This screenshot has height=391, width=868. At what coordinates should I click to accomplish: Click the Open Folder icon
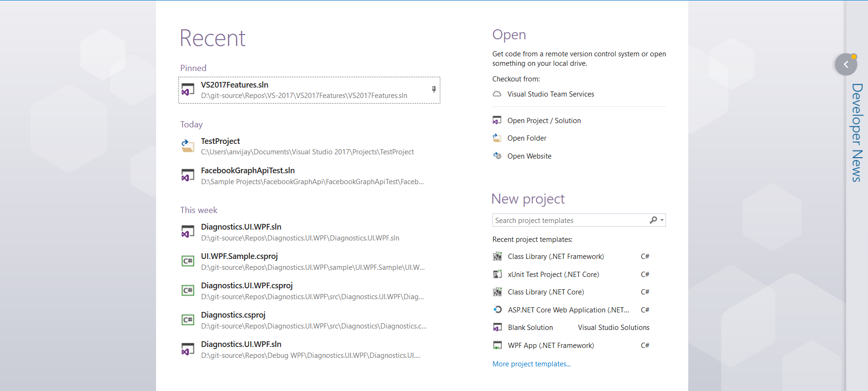point(497,138)
